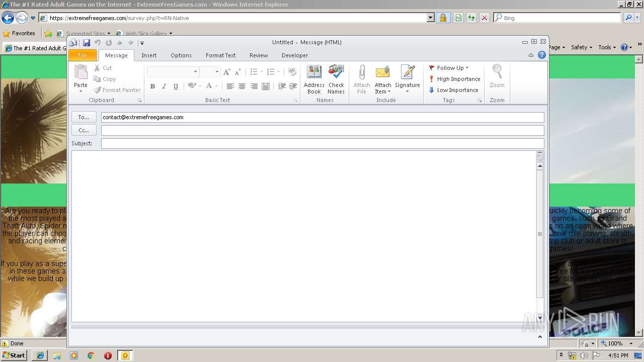Image resolution: width=644 pixels, height=362 pixels.
Task: Open the Windows Start menu
Action: 14,355
